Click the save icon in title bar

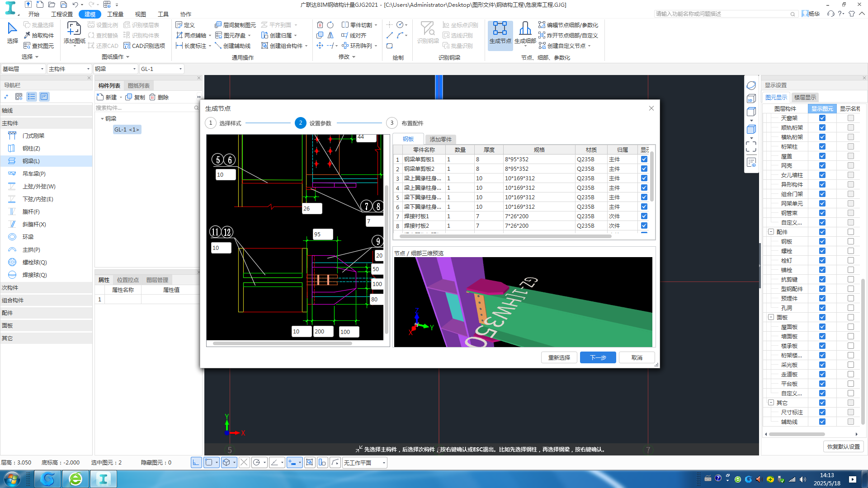(64, 5)
